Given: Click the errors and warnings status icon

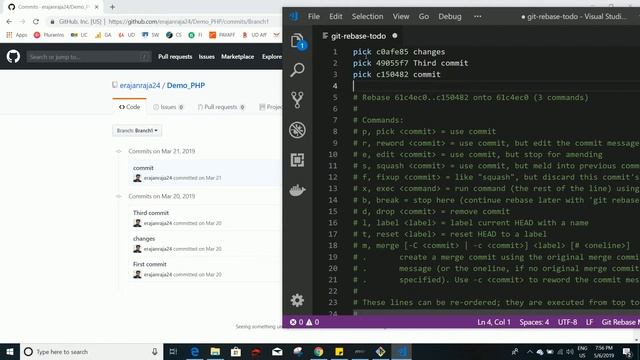Looking at the screenshot, I should (304, 322).
